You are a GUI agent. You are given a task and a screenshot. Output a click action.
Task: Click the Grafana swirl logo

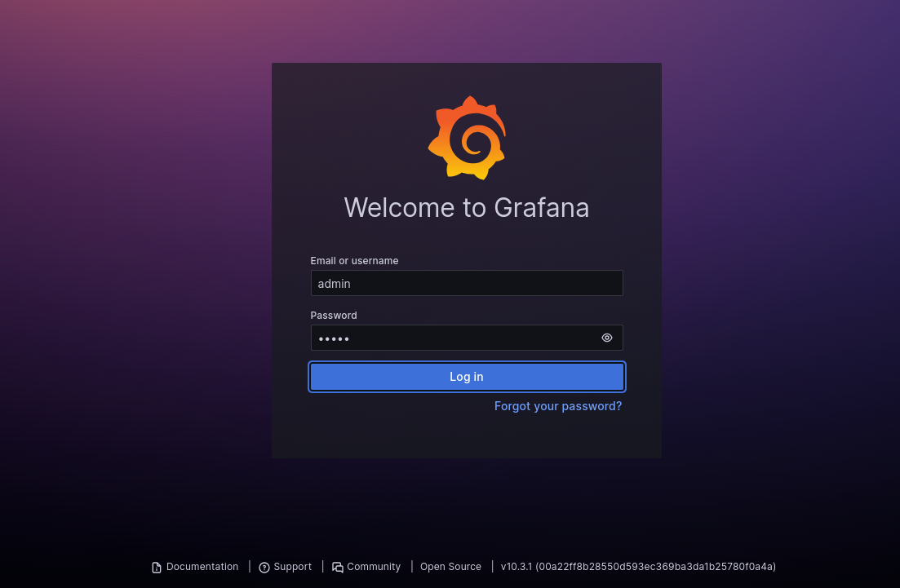click(467, 138)
